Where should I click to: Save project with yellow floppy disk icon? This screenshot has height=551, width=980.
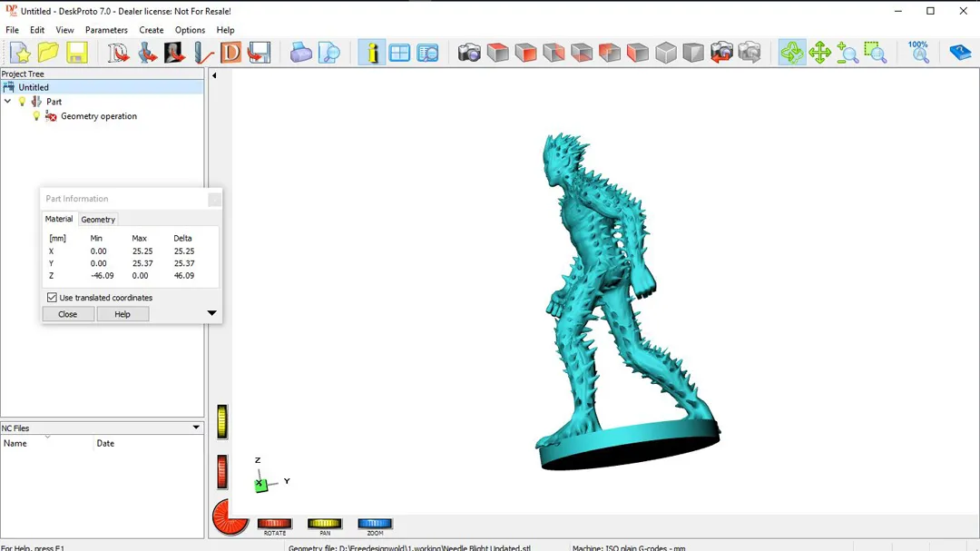[76, 54]
